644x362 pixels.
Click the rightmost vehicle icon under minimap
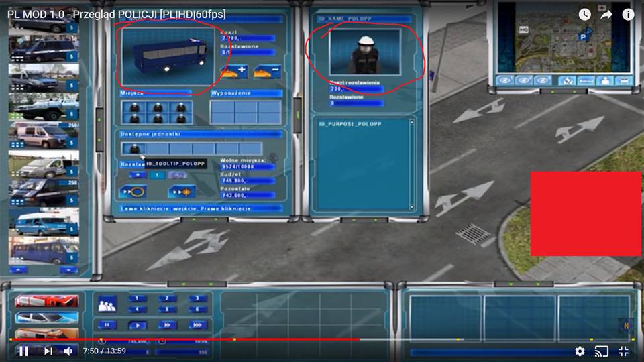coord(624,81)
